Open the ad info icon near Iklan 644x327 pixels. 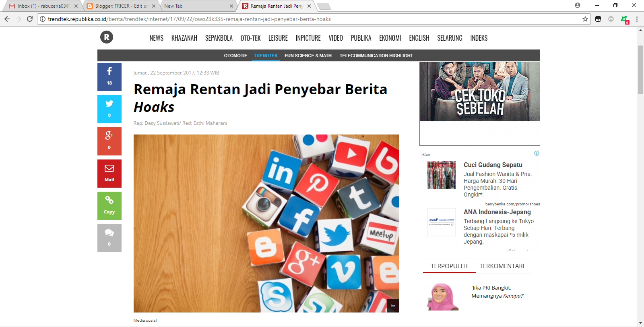[537, 153]
